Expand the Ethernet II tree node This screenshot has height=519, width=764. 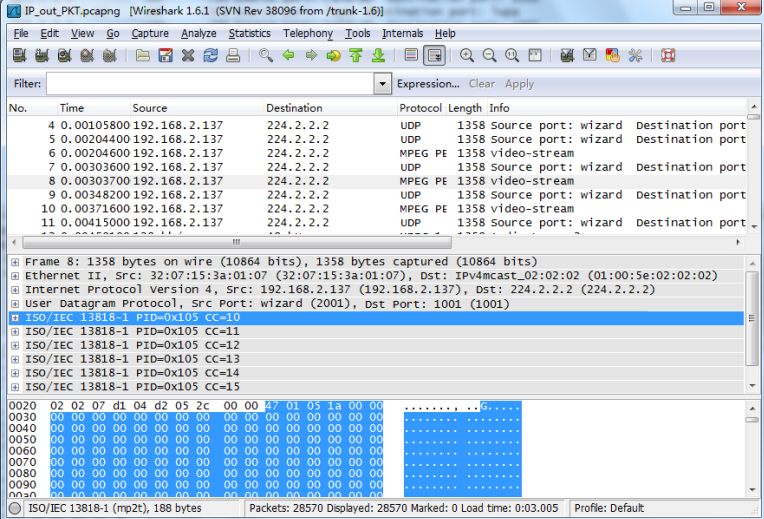(x=15, y=275)
